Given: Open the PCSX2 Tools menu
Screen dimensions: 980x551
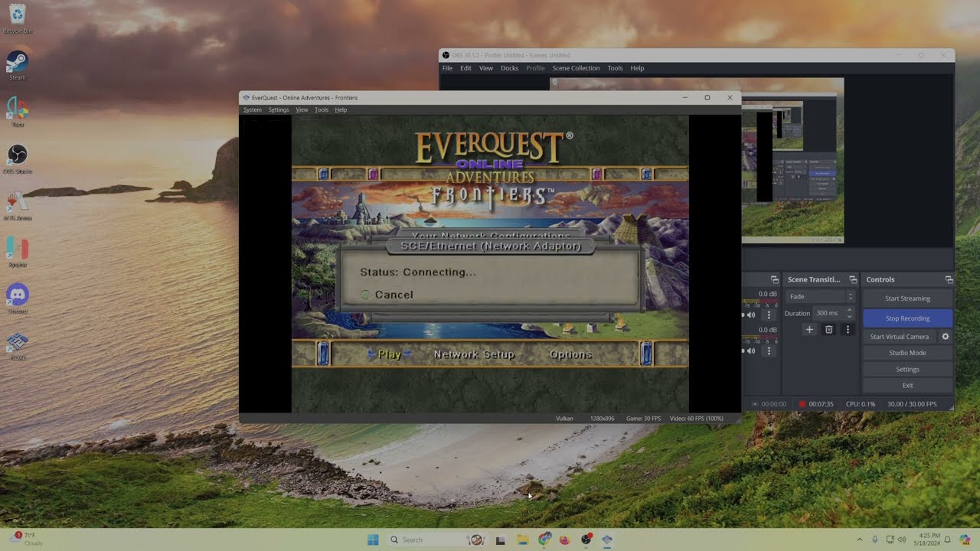Looking at the screenshot, I should tap(322, 109).
